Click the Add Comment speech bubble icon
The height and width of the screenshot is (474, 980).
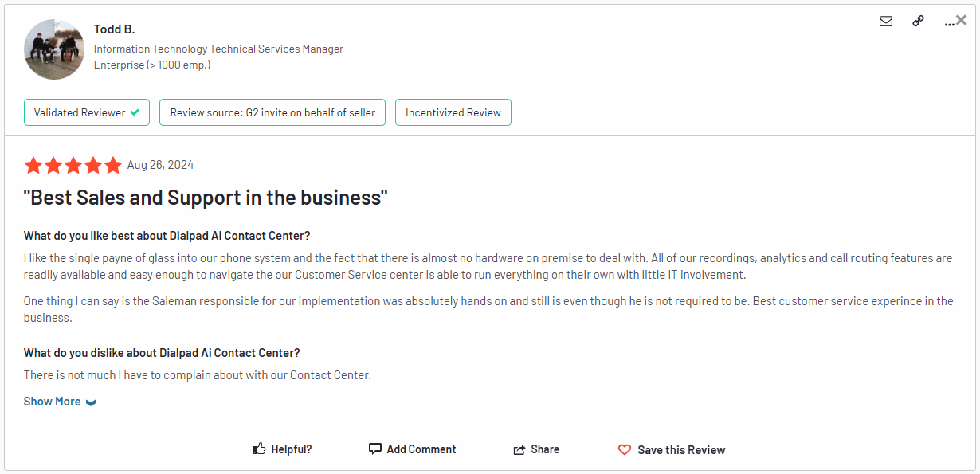point(374,448)
